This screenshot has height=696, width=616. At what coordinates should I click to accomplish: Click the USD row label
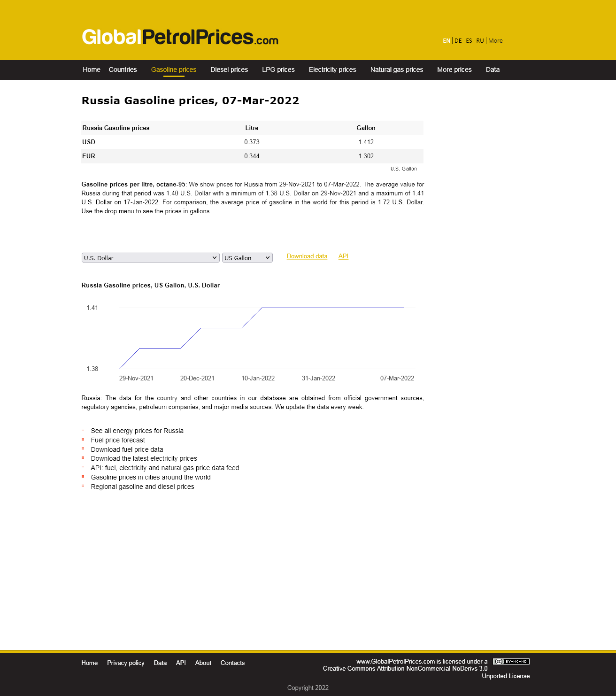89,142
